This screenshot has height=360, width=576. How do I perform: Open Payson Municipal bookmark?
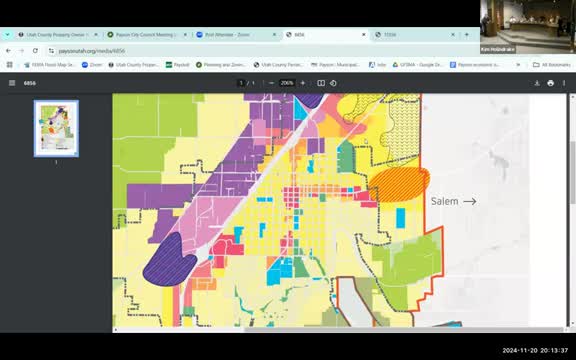(x=335, y=65)
